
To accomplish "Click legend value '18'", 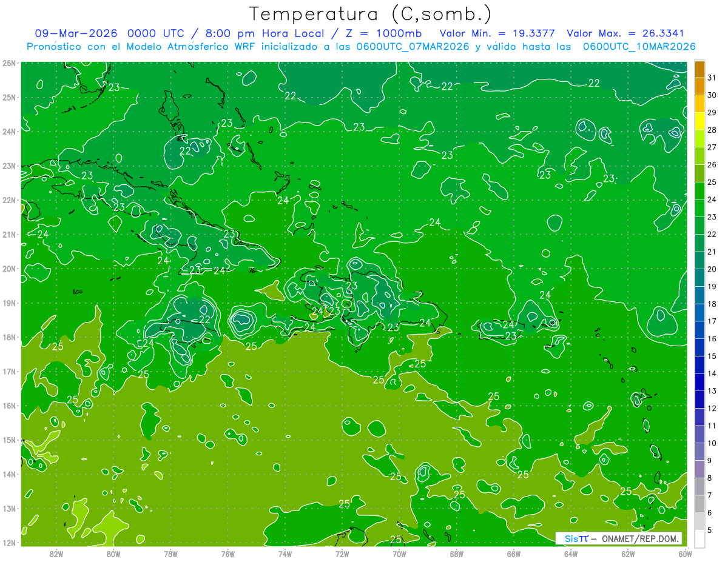I will (712, 304).
